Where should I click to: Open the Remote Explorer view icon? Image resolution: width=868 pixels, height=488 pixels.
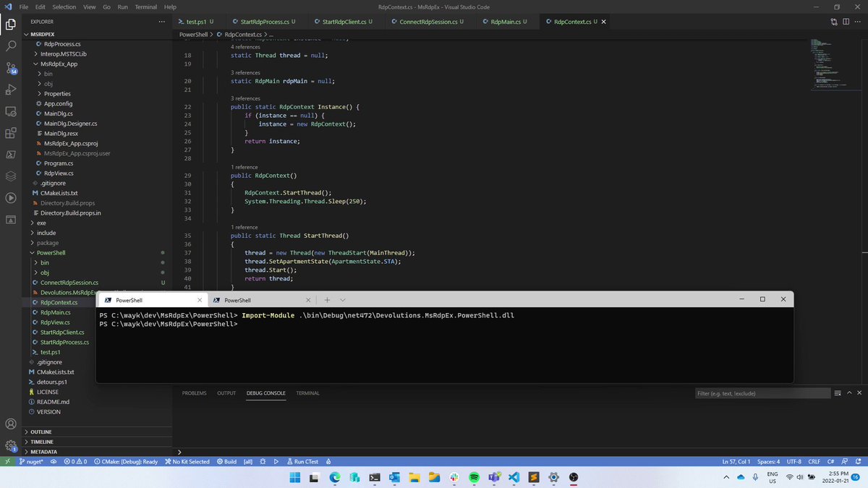pyautogui.click(x=11, y=111)
